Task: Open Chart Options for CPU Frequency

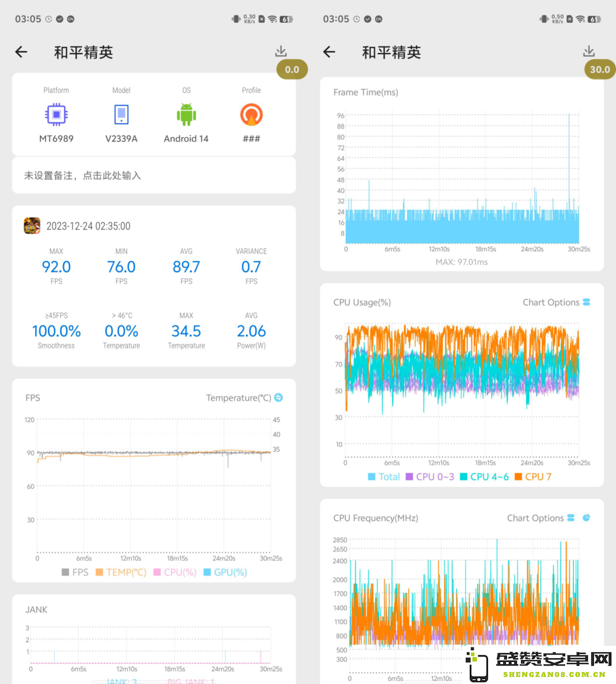Action: tap(540, 518)
